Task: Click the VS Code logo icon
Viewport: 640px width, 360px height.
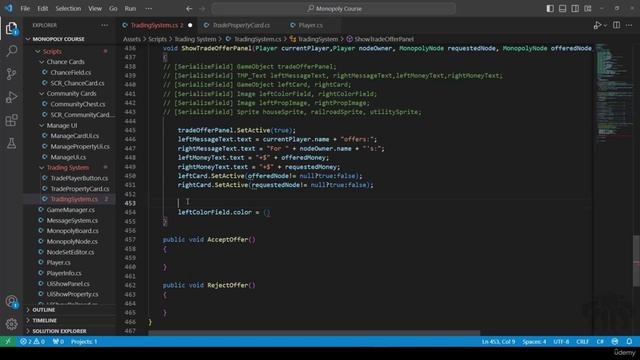Action: pyautogui.click(x=8, y=8)
